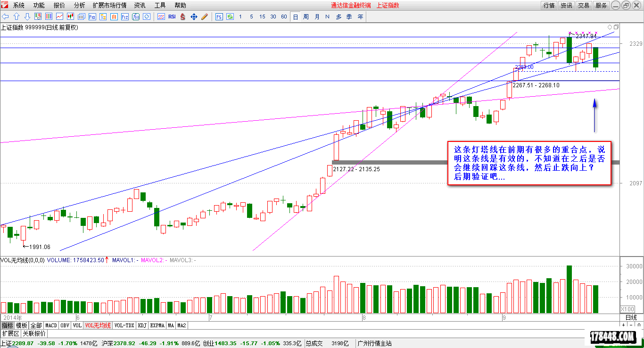This screenshot has height=348, width=644.
Task: Click the left arrow back icon
Action: [5, 17]
